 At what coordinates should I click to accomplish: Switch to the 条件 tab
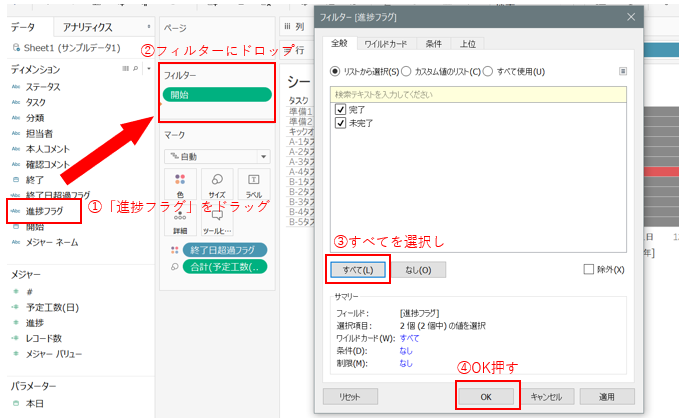click(x=433, y=44)
